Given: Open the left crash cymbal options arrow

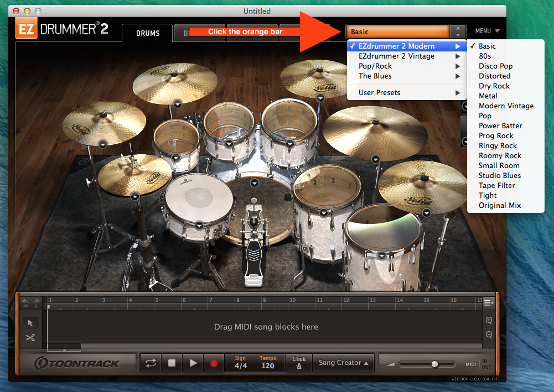Looking at the screenshot, I should [103, 144].
